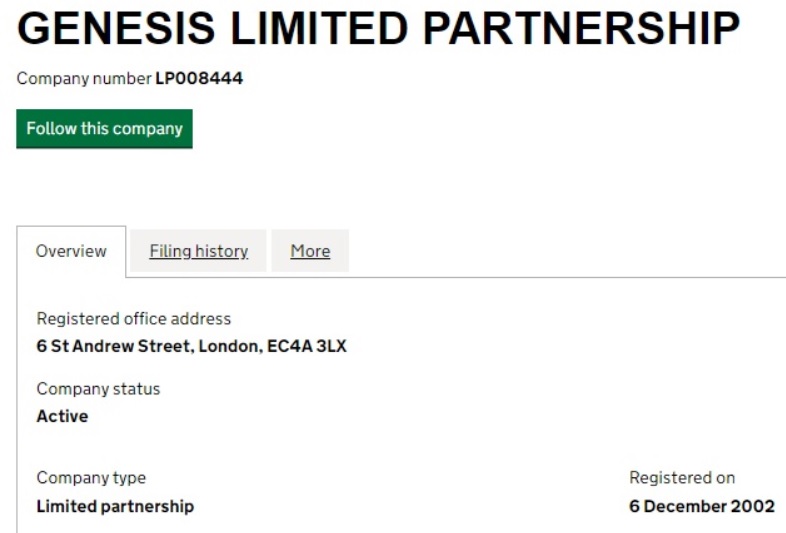Select the Overview tab
The height and width of the screenshot is (533, 786).
tap(71, 251)
